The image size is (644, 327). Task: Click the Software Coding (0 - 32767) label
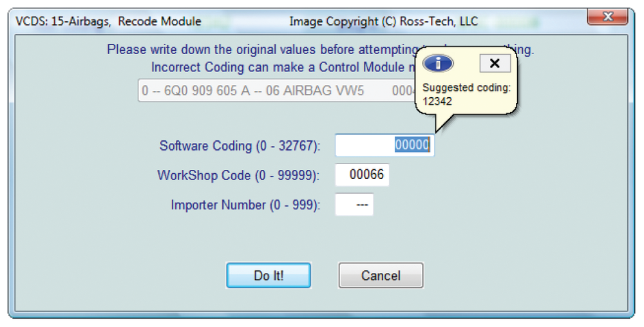click(x=240, y=145)
